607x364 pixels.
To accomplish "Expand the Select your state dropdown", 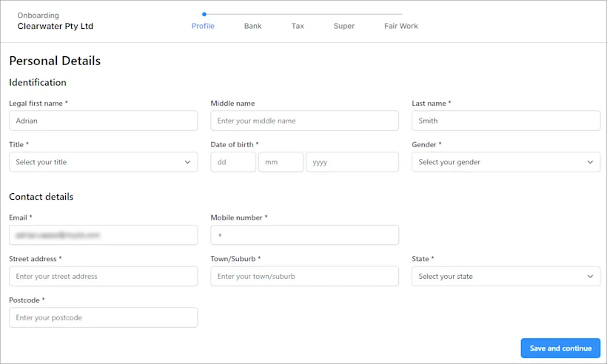I will (506, 276).
